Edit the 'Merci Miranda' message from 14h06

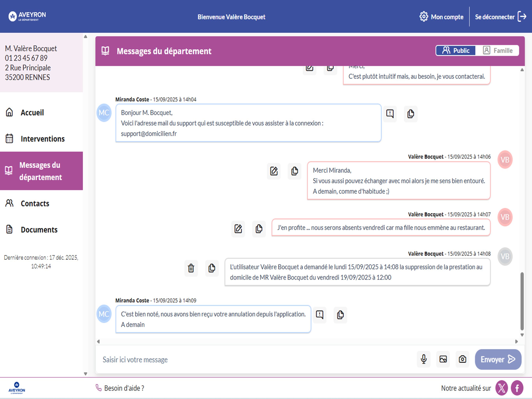(274, 171)
